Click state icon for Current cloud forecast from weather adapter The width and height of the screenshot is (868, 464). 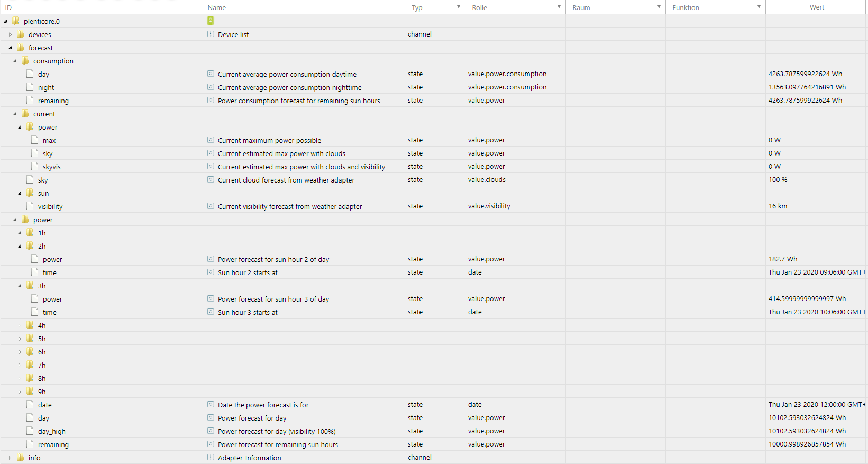click(211, 179)
